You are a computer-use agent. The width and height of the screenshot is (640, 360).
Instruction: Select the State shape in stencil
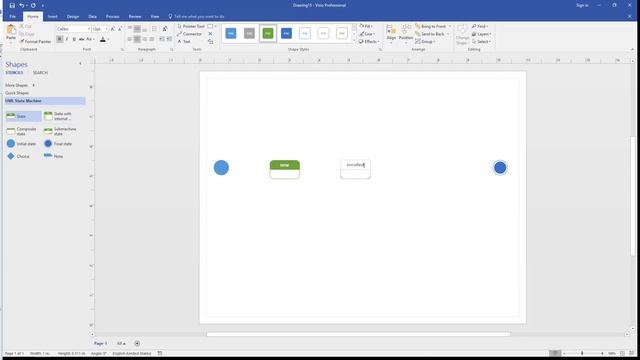point(23,116)
